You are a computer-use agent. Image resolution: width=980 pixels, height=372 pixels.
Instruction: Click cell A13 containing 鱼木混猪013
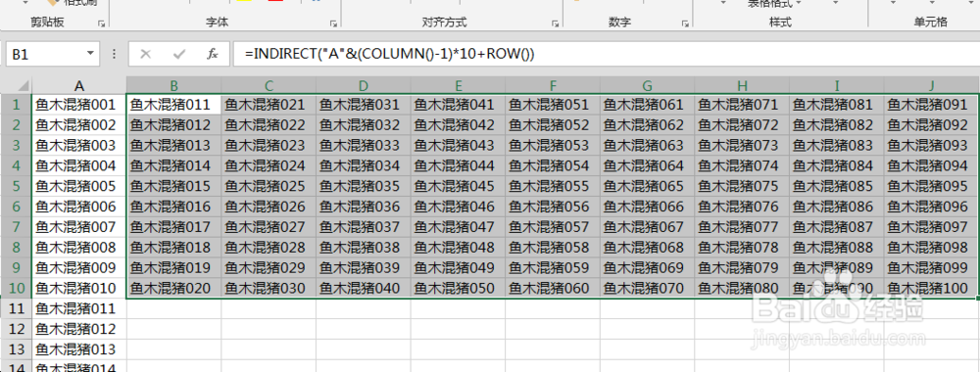pos(79,349)
